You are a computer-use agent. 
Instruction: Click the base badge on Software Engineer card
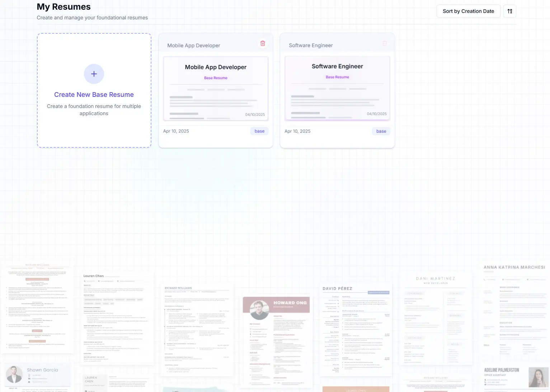pos(381,131)
